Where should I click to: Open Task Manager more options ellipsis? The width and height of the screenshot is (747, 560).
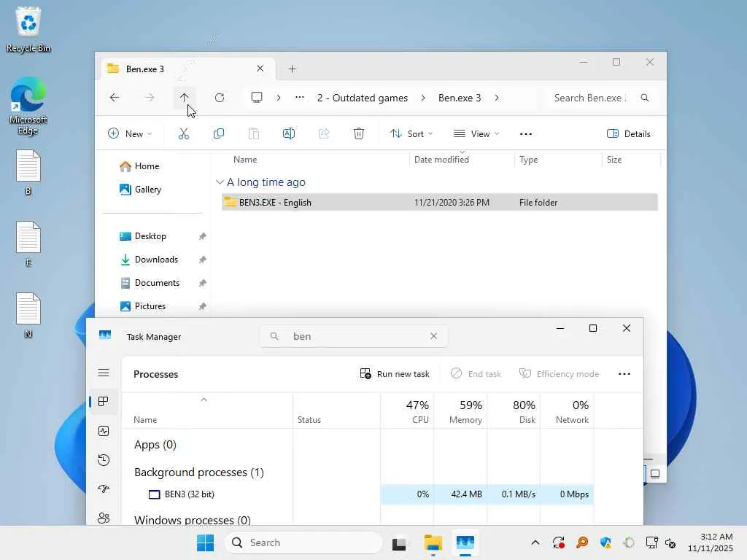pyautogui.click(x=624, y=374)
